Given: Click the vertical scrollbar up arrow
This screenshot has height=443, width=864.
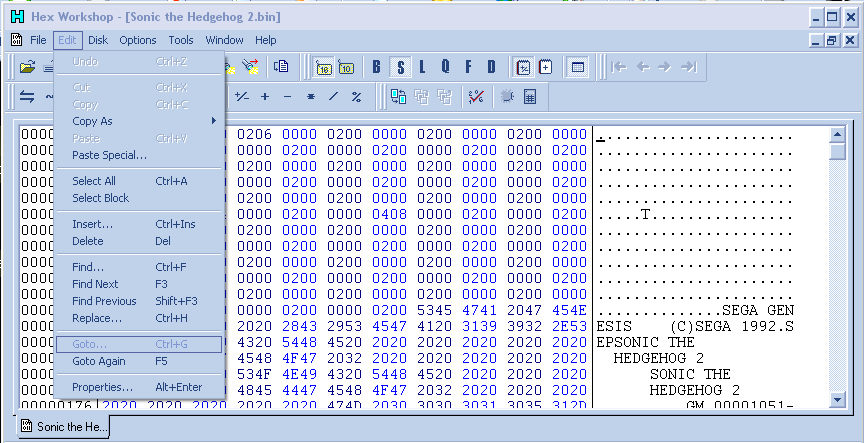Looking at the screenshot, I should 838,134.
